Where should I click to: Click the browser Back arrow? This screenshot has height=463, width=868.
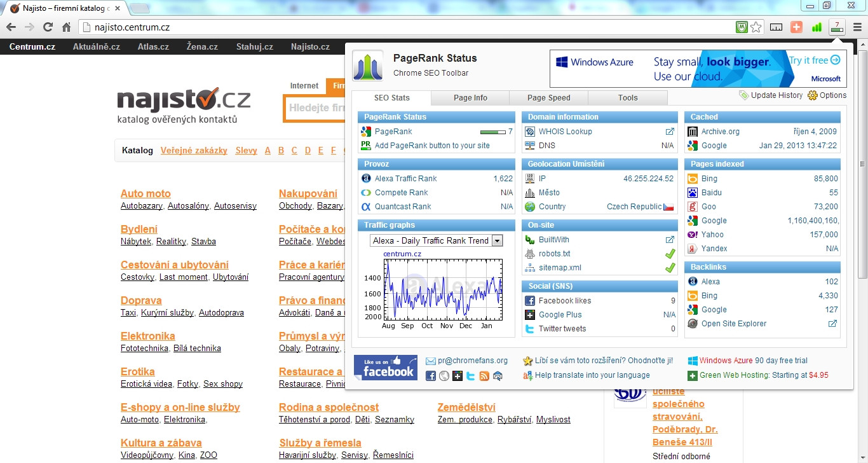[x=11, y=27]
